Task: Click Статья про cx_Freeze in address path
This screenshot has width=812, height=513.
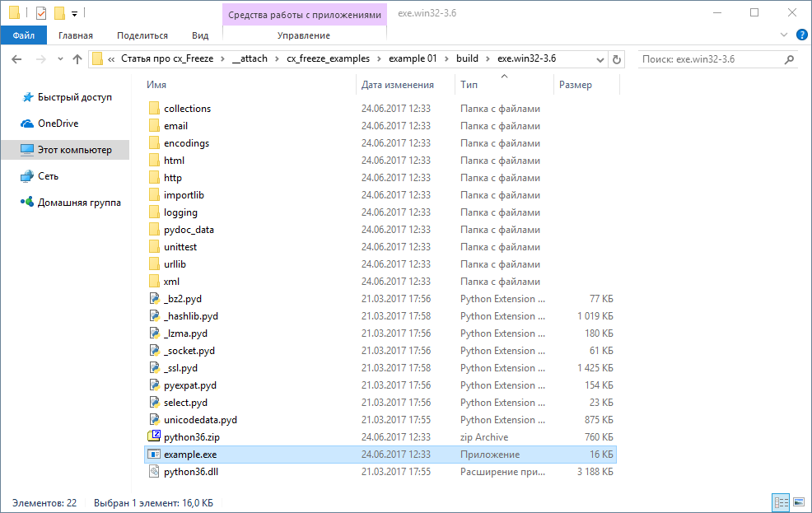Action: click(x=167, y=58)
